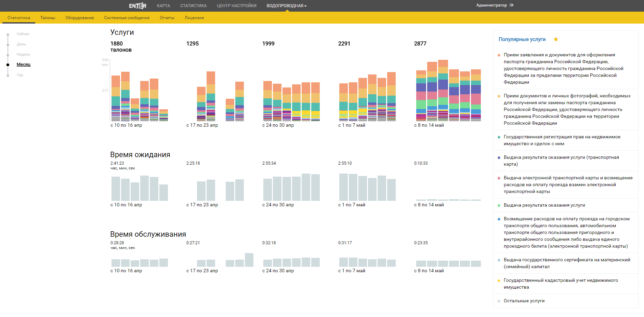Select the Сейчас period in the timeline

23,34
